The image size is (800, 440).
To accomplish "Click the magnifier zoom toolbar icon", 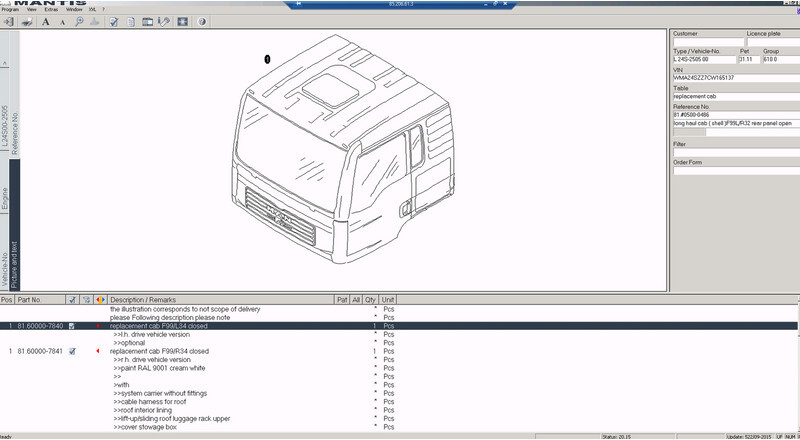I will click(x=79, y=22).
